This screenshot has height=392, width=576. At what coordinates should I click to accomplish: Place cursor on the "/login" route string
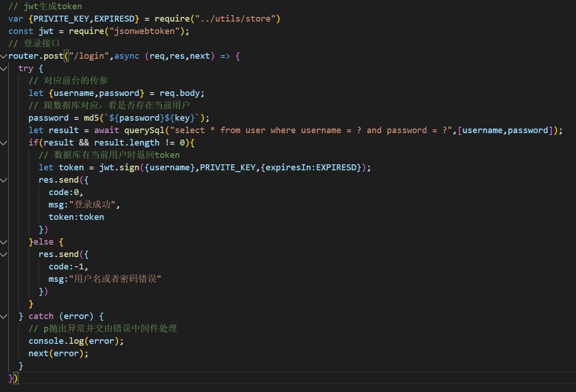(x=89, y=56)
